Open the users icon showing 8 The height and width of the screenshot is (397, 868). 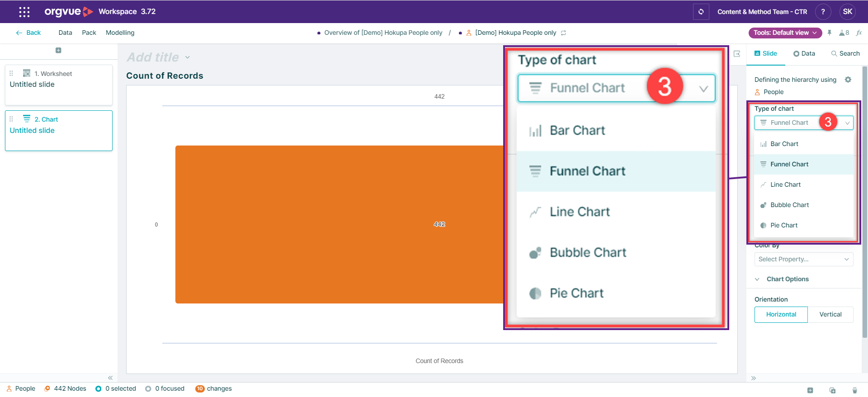coord(844,33)
